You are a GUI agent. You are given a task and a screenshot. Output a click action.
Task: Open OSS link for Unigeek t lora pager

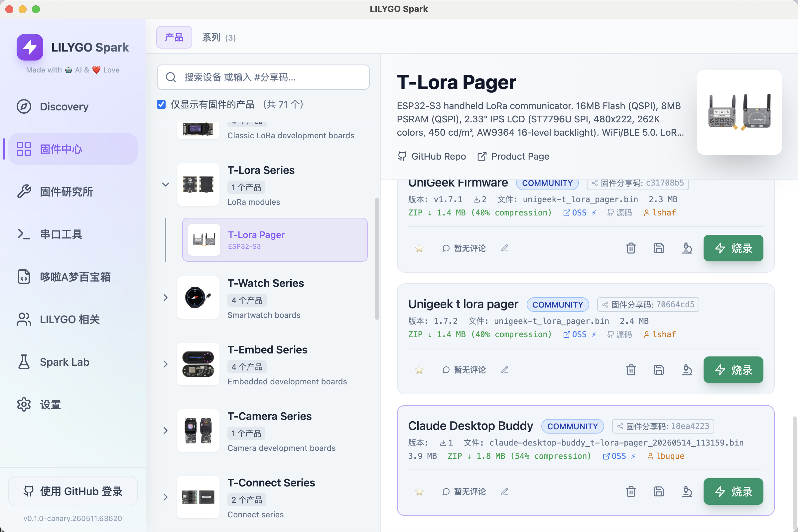tap(580, 334)
